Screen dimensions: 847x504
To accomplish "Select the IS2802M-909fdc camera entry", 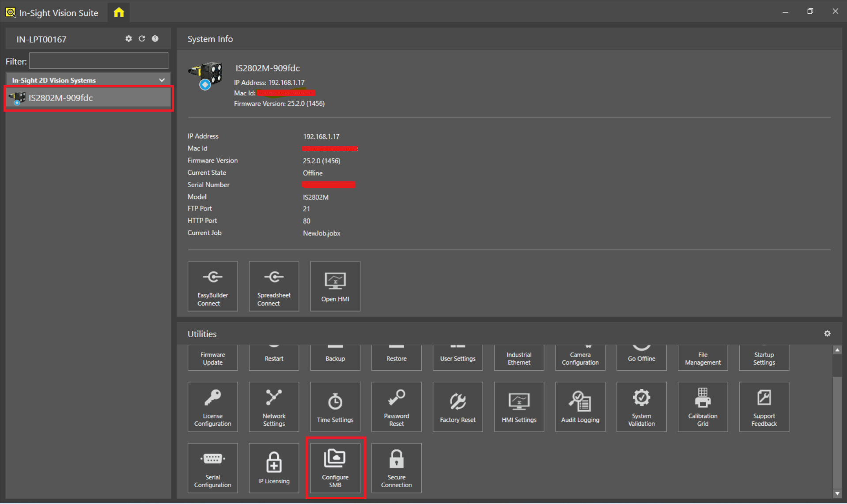I will [x=87, y=98].
